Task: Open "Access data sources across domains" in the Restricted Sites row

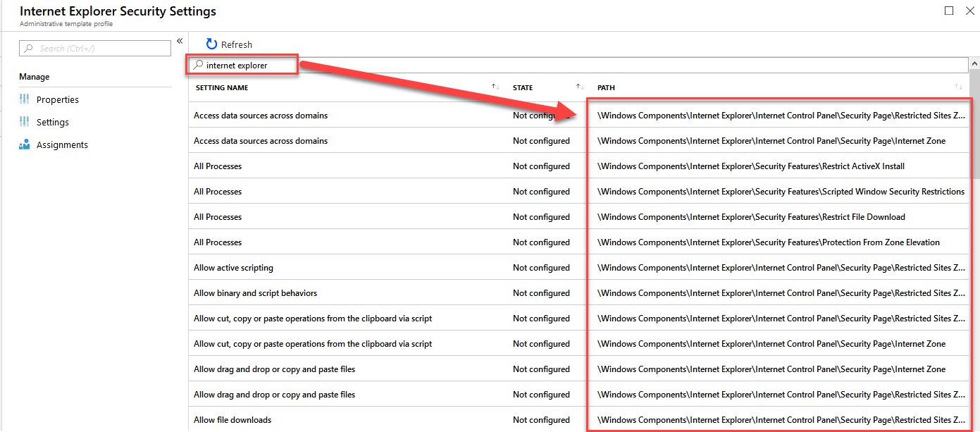Action: coord(261,115)
